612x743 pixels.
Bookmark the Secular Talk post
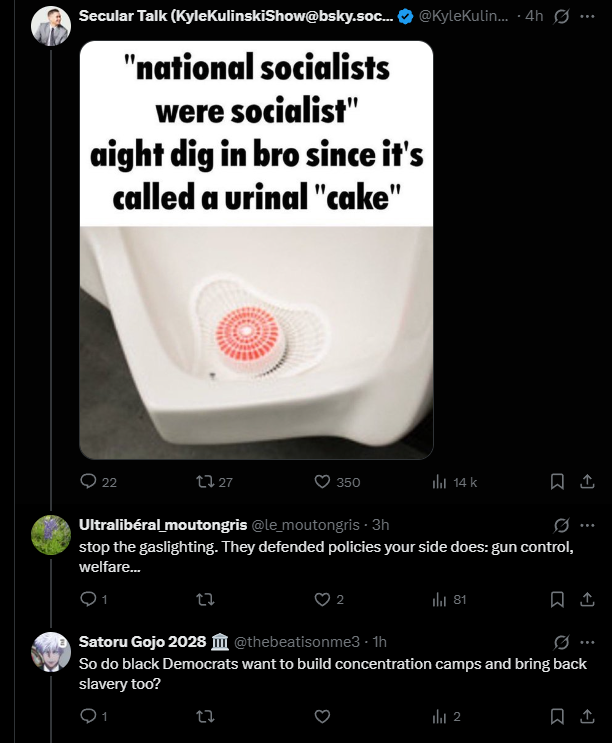(557, 482)
